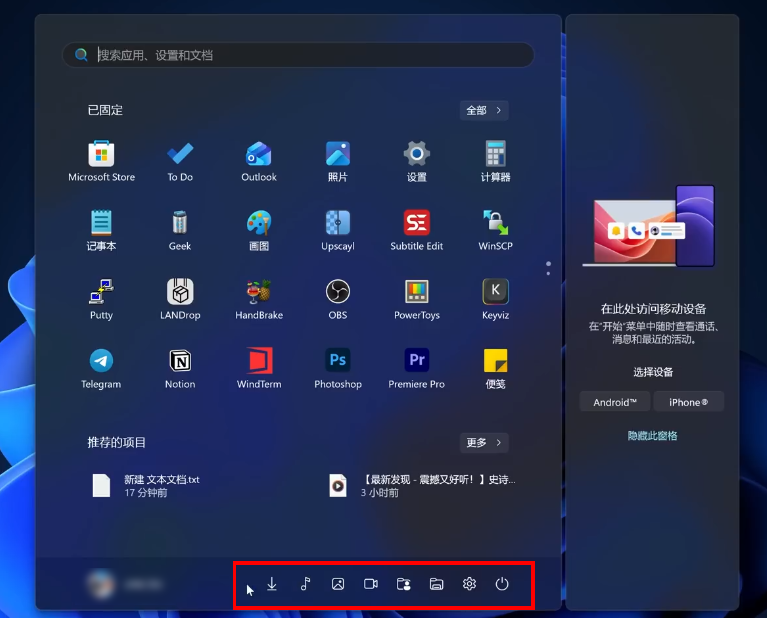This screenshot has width=767, height=618.
Task: Launch OBS
Action: tap(338, 299)
